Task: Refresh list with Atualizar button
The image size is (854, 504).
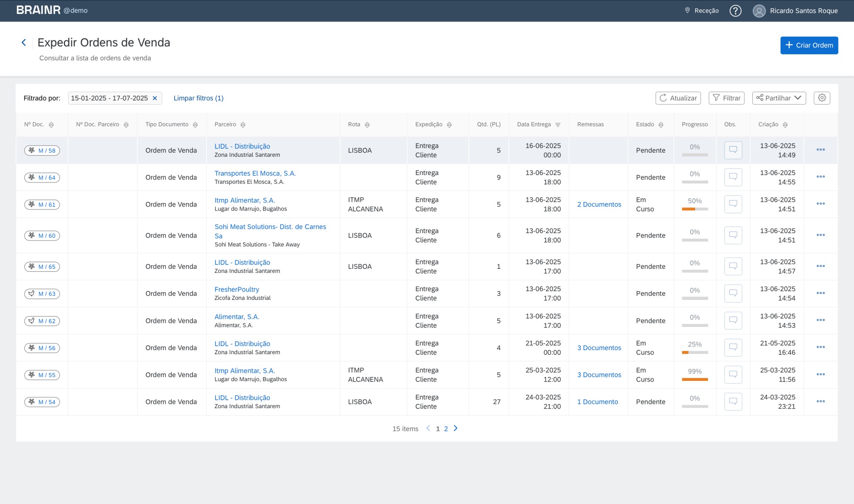Action: click(x=678, y=98)
